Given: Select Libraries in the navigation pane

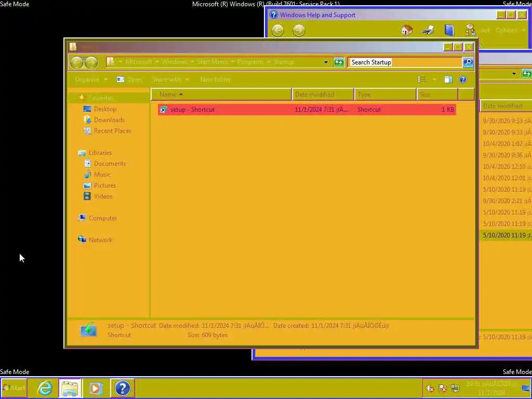Looking at the screenshot, I should pos(100,153).
